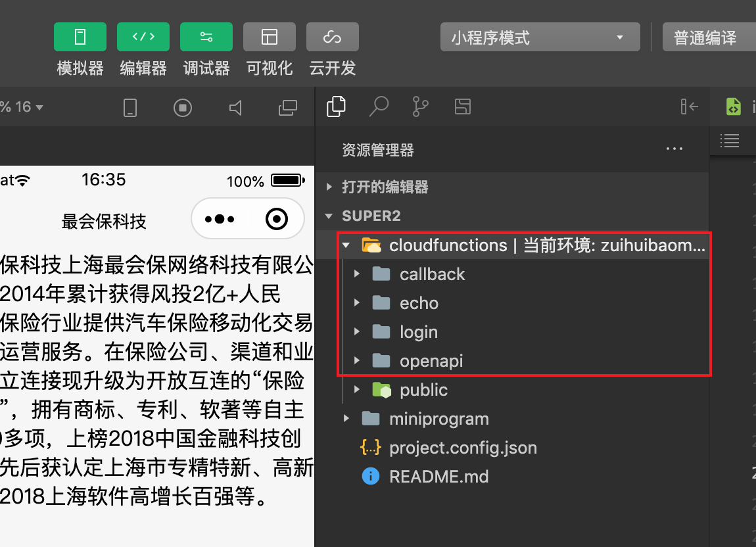Click the openapi folder icon
756x547 pixels.
point(381,360)
